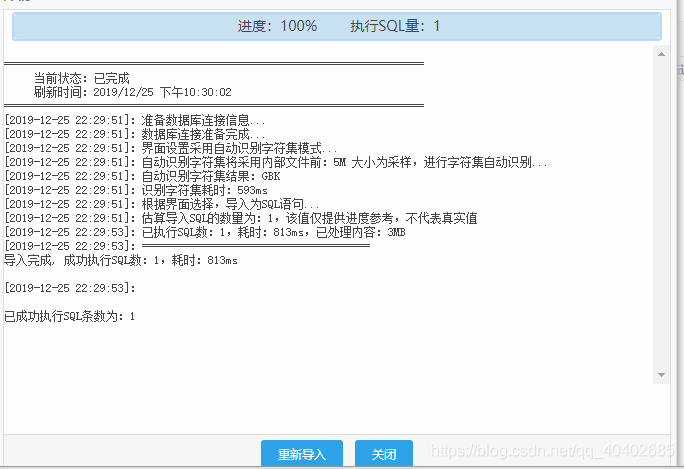Select the 刷新时间 2019/12/25 line
Screen dimensions: 684x469
133,92
